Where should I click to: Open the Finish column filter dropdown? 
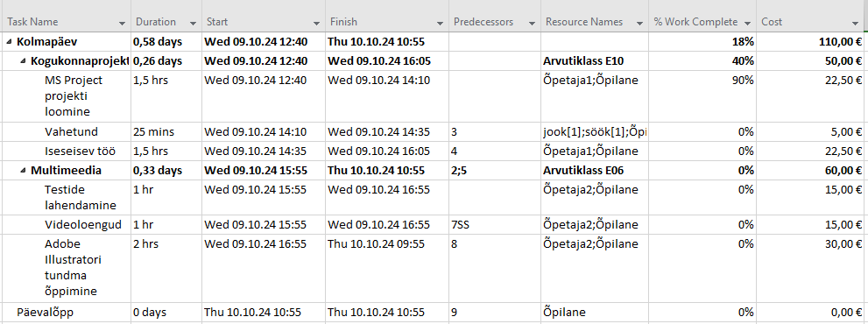(x=440, y=23)
